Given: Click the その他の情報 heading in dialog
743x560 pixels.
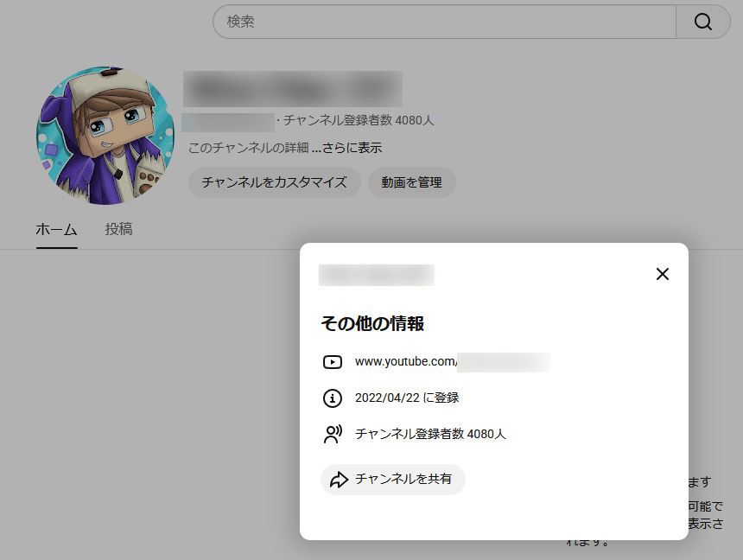Looking at the screenshot, I should pos(372,323).
